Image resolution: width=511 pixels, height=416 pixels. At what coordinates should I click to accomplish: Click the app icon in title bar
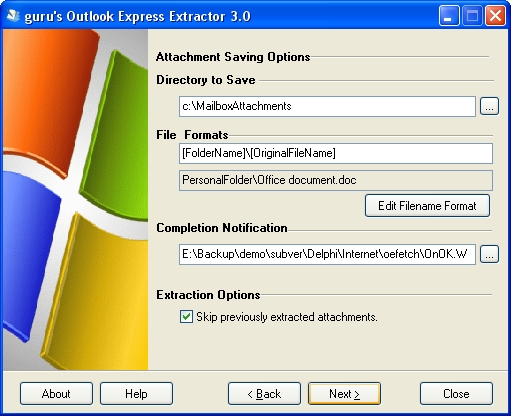coord(13,16)
